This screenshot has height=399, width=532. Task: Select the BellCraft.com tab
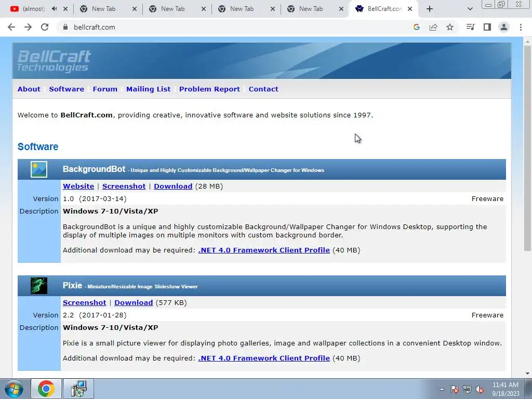click(384, 9)
